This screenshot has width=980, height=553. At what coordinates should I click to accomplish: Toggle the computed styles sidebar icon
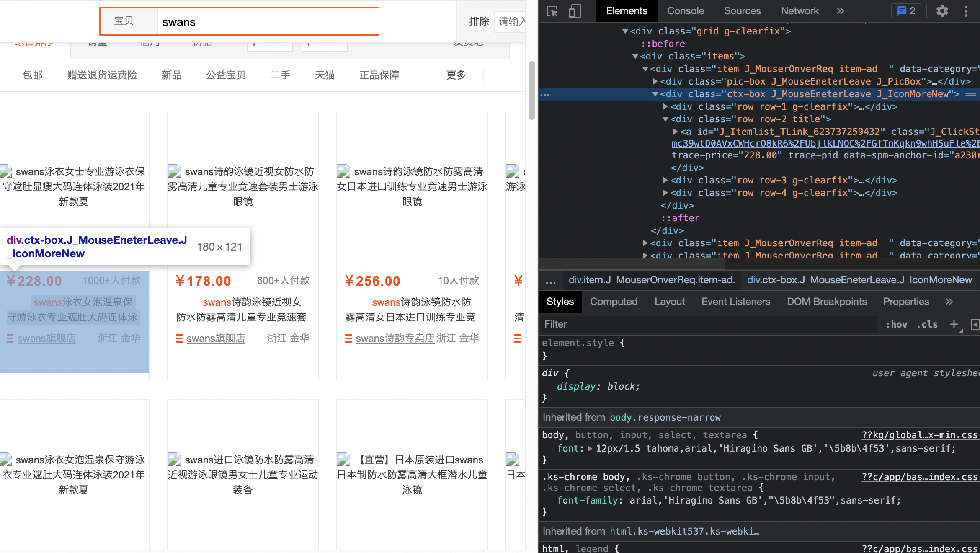click(x=975, y=324)
